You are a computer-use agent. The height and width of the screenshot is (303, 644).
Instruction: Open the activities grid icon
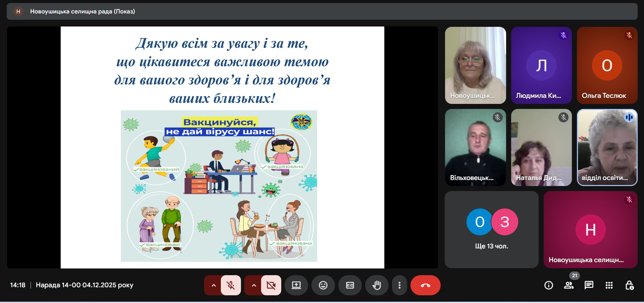[609, 285]
